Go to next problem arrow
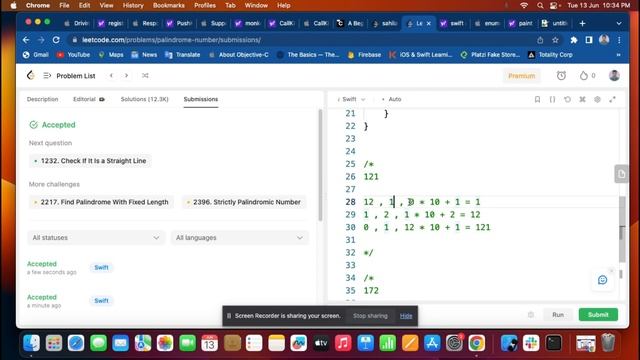The image size is (640, 360). 127,76
